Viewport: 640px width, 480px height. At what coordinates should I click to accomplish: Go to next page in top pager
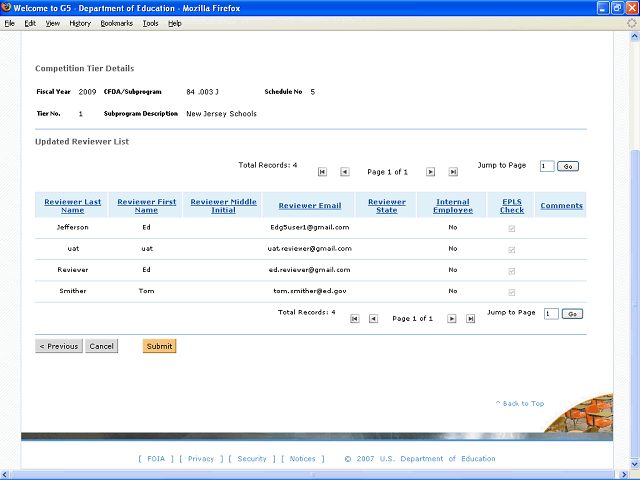(430, 172)
